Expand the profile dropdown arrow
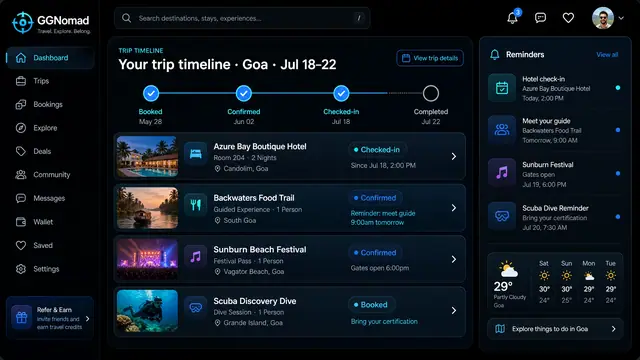The width and height of the screenshot is (640, 360). coord(621,18)
